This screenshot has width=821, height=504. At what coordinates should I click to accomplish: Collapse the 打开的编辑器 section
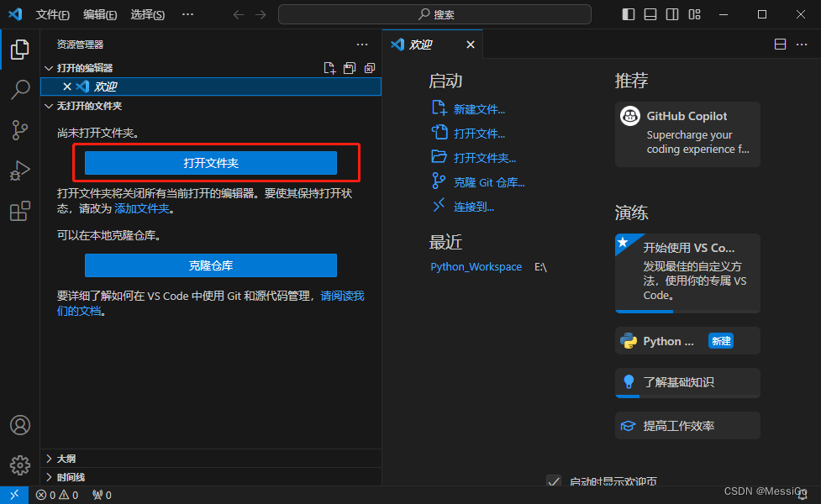pyautogui.click(x=49, y=68)
